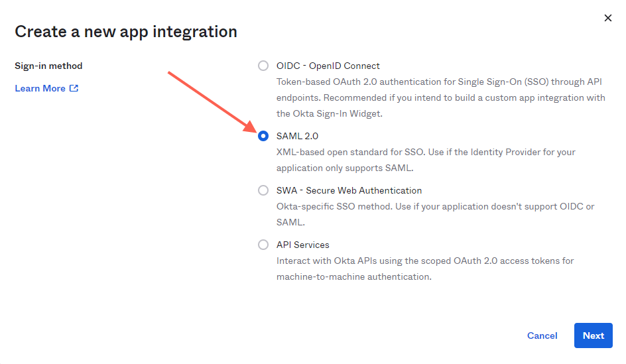This screenshot has height=364, width=626.
Task: Click the Token-based OAuth 2.0 description paragraph
Action: pyautogui.click(x=441, y=97)
